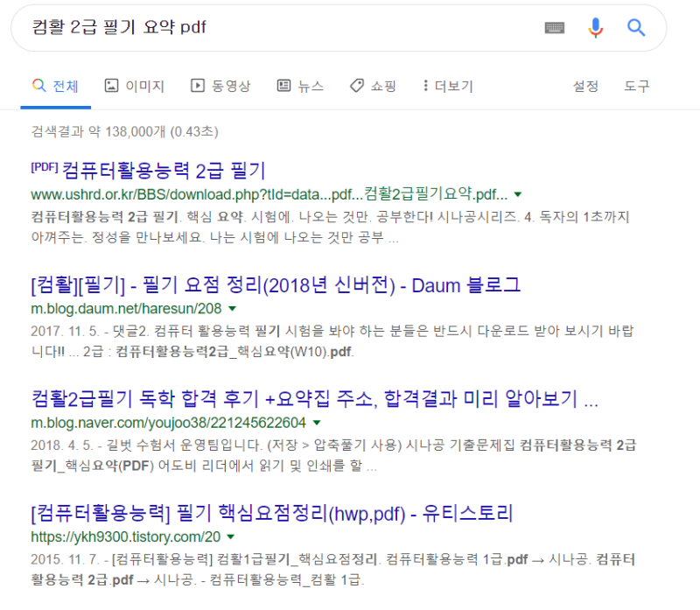Expand the arrow next to m.blog.naver.com URL
This screenshot has height=610, width=700.
point(317,423)
